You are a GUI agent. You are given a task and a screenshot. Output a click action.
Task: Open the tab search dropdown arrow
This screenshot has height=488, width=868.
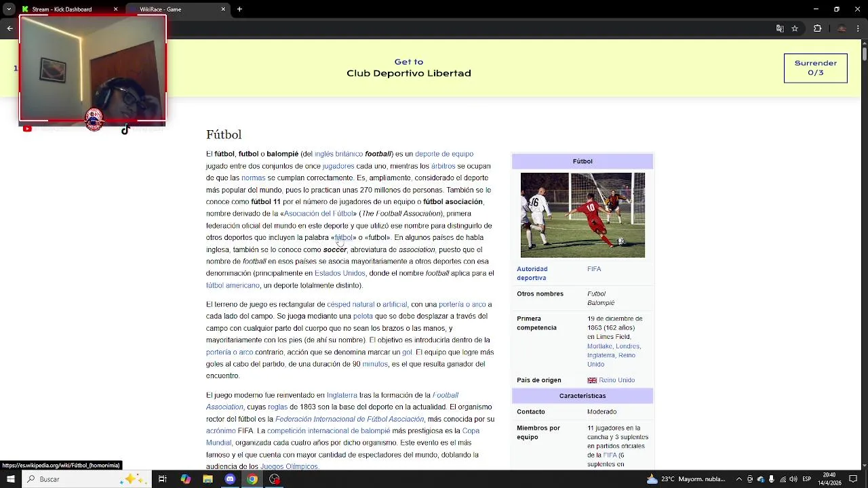click(x=9, y=9)
